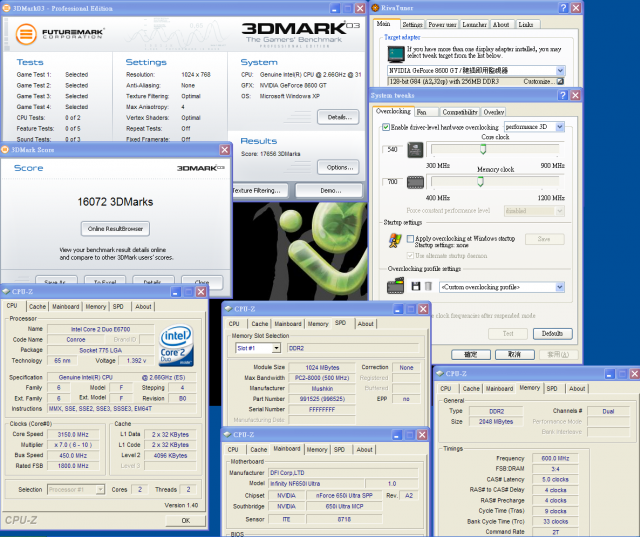640x537 pixels.
Task: Click the Defaults button in System tweaks
Action: click(553, 333)
